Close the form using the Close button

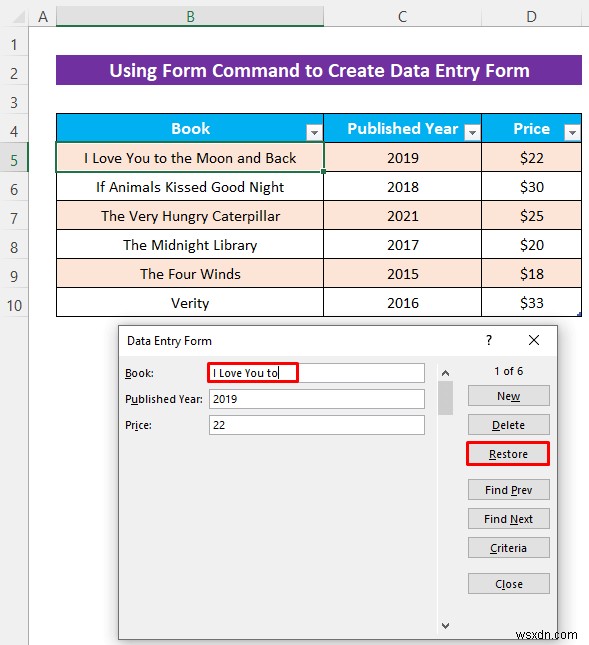tap(508, 584)
